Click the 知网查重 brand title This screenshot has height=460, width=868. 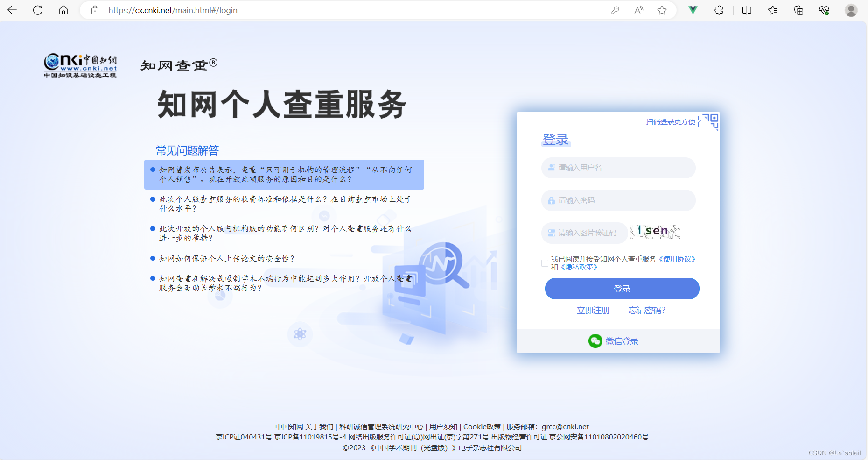tap(179, 65)
